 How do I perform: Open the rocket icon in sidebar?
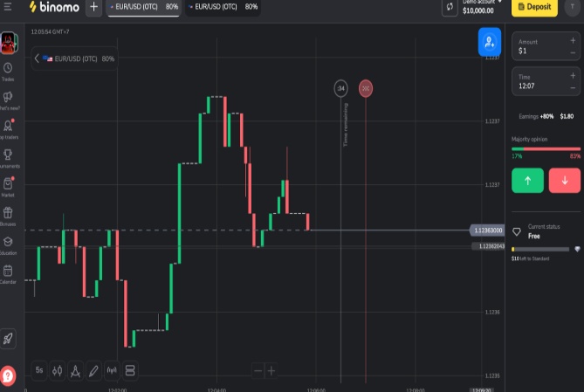coord(9,339)
